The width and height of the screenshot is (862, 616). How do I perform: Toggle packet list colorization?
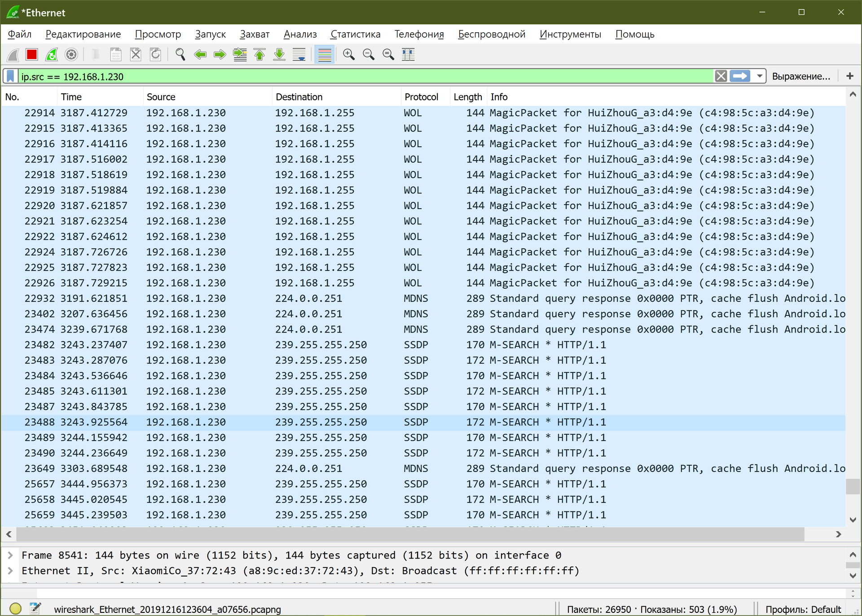324,55
